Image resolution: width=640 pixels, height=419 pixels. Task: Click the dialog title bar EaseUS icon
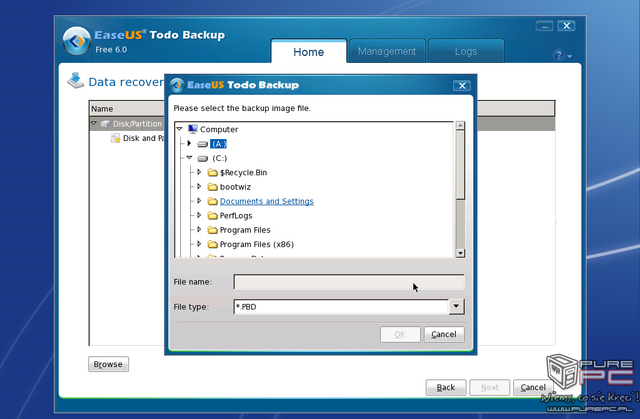tap(177, 85)
